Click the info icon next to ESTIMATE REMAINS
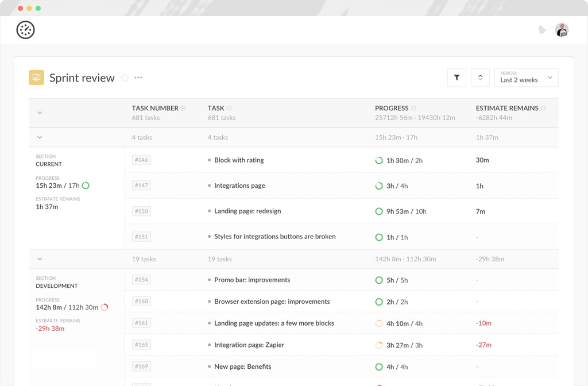Screen dimensions: 588x386 pyautogui.click(x=543, y=107)
